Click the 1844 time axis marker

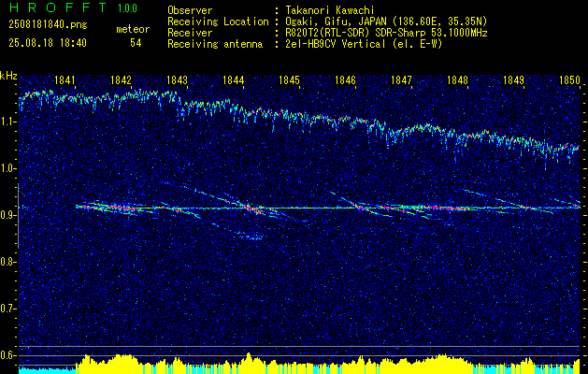point(234,79)
